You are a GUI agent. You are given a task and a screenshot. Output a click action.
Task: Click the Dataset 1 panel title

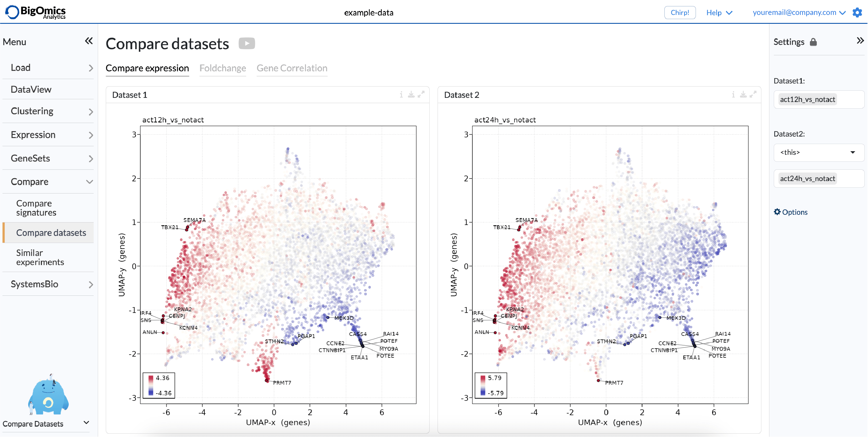[129, 95]
